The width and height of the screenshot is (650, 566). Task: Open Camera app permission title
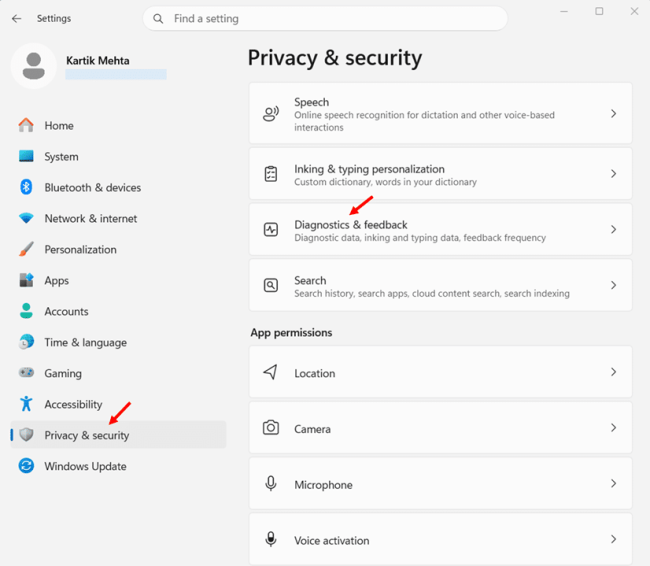click(313, 429)
